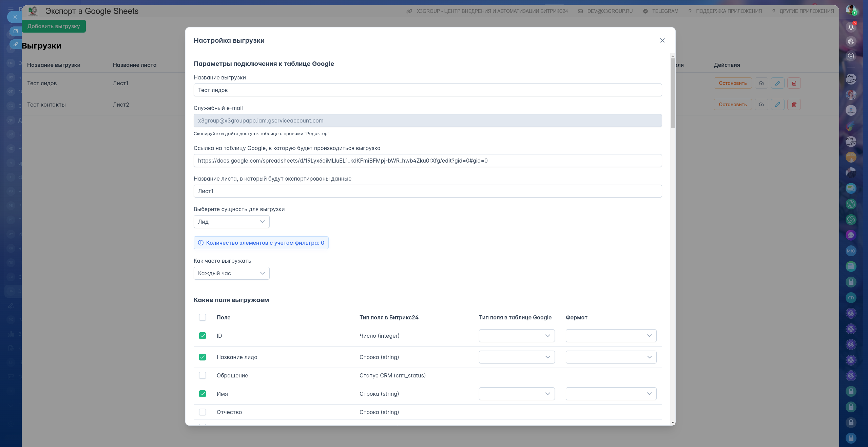
Task: Click the user profile avatar at top right
Action: 851,10
